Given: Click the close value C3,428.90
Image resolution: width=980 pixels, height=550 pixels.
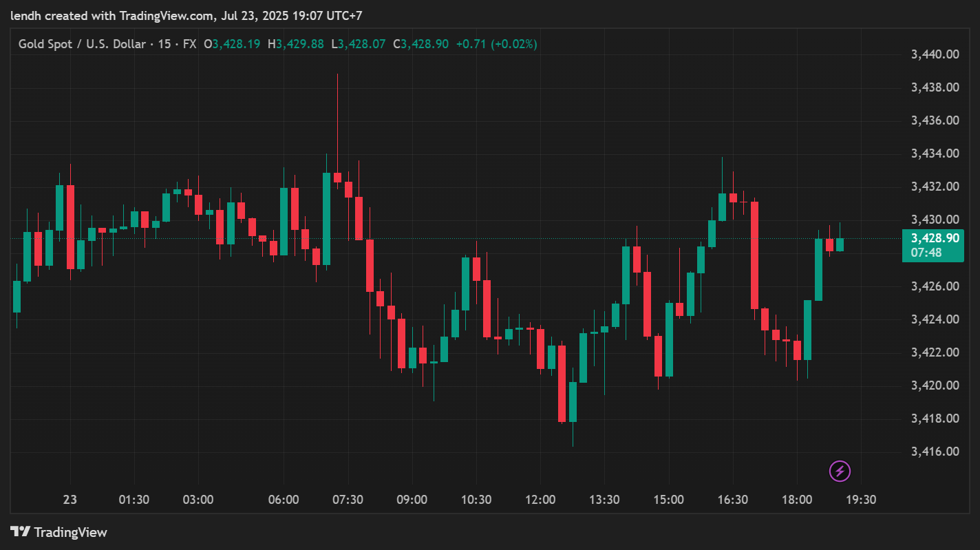Looking at the screenshot, I should [x=420, y=44].
